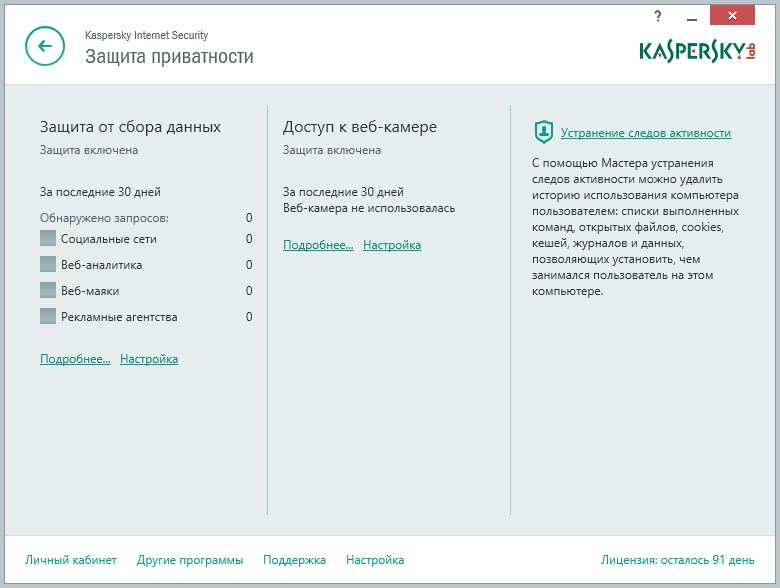Click the Веб-маяки label
Image resolution: width=780 pixels, height=588 pixels.
click(x=90, y=291)
